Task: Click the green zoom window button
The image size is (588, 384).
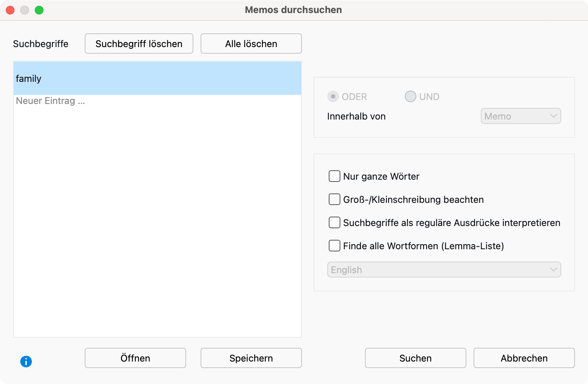Action: [x=39, y=10]
